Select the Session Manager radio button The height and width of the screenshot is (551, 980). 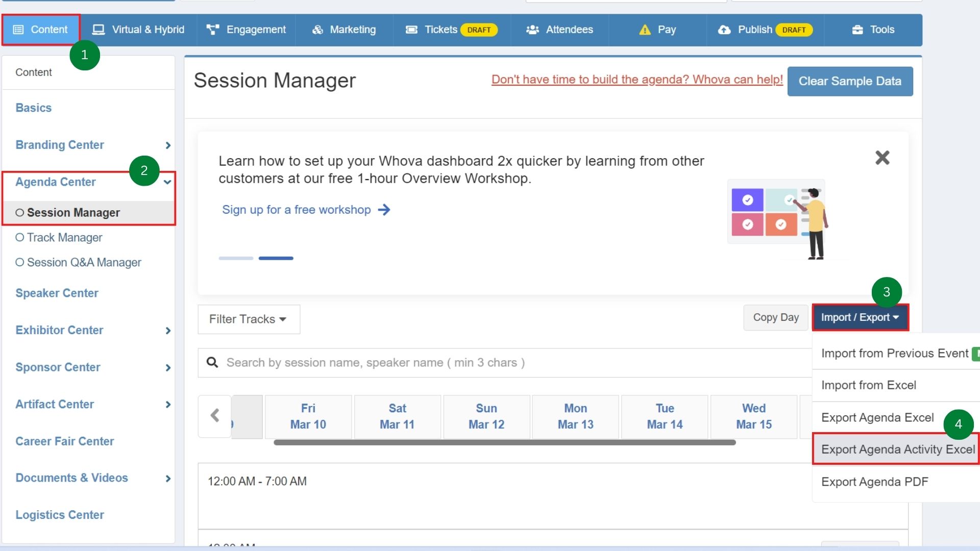pyautogui.click(x=20, y=213)
